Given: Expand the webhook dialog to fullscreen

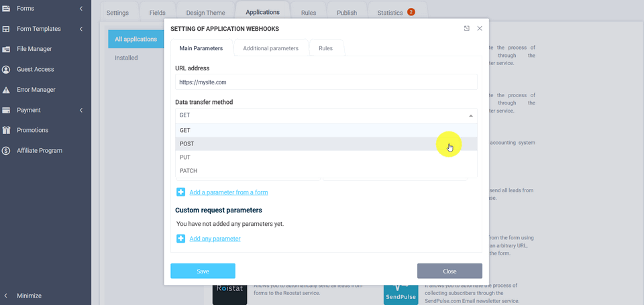Looking at the screenshot, I should tap(467, 28).
